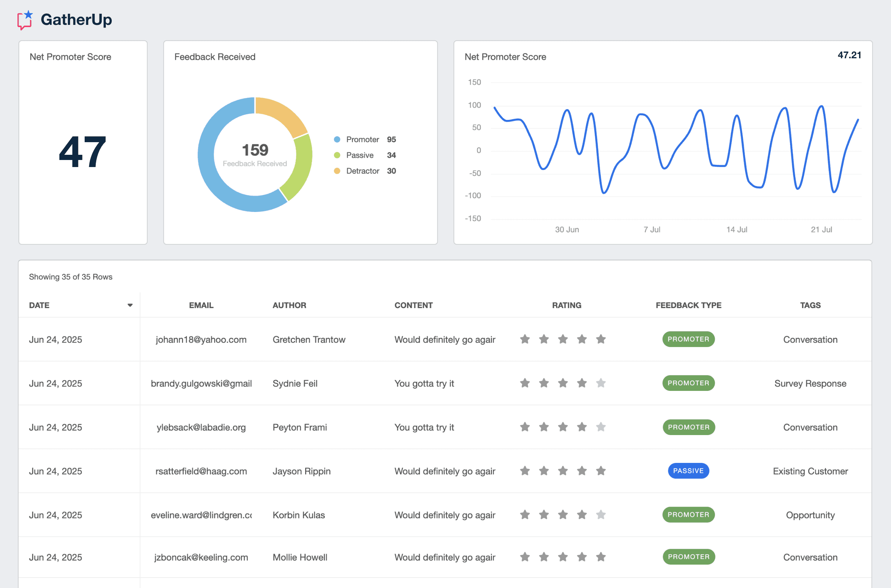The image size is (891, 588).
Task: Click the PASSIVE badge for Jayson Rippin
Action: coord(688,471)
